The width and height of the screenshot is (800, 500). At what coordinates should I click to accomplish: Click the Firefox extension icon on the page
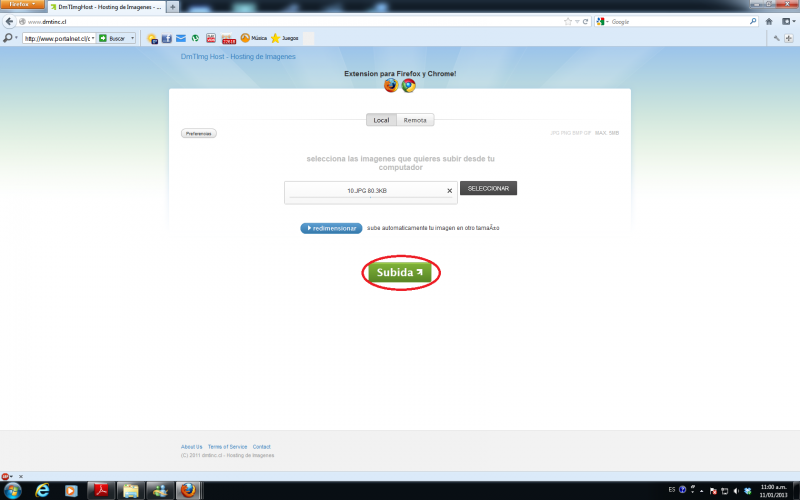391,85
